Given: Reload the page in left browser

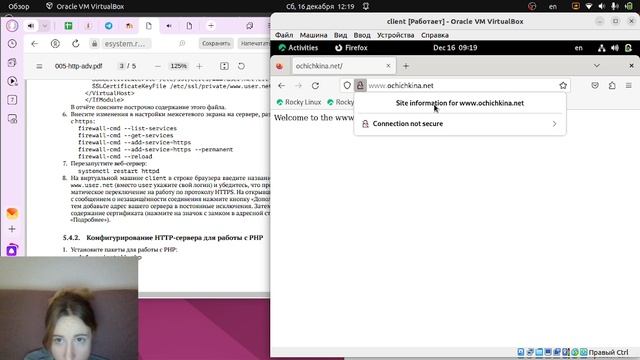Looking at the screenshot, I should (76, 44).
